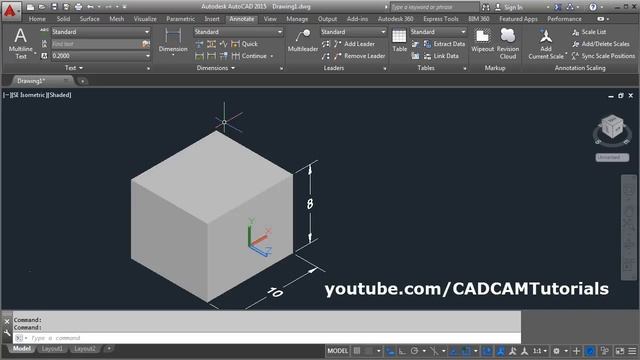
Task: Click the Plot printer icon in quick access
Action: [78, 7]
